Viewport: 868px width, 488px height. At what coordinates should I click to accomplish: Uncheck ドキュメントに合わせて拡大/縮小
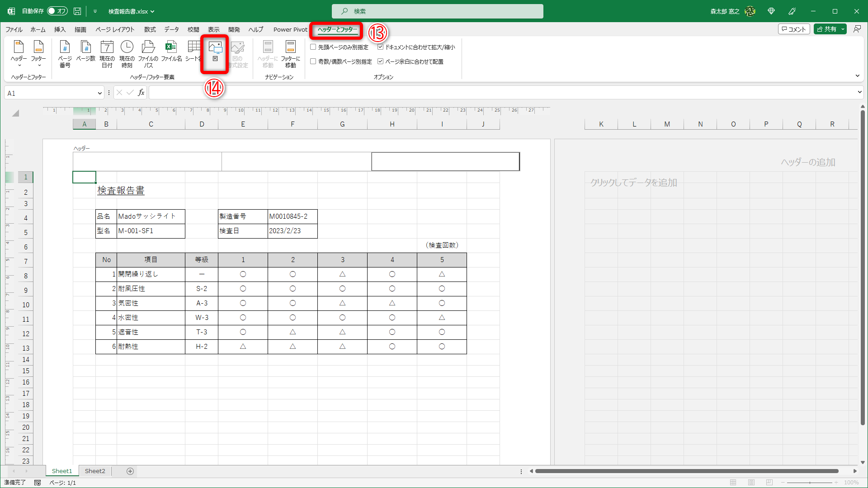(x=381, y=47)
